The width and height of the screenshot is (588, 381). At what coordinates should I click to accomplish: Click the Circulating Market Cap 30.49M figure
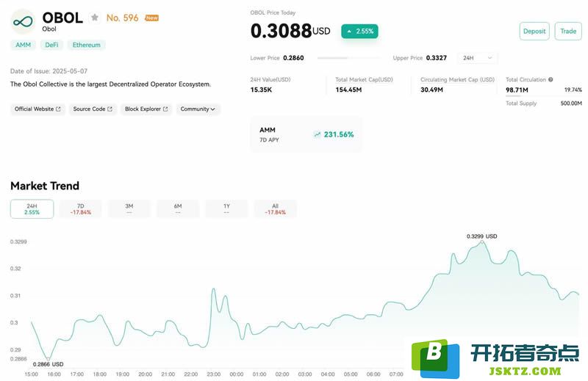431,90
